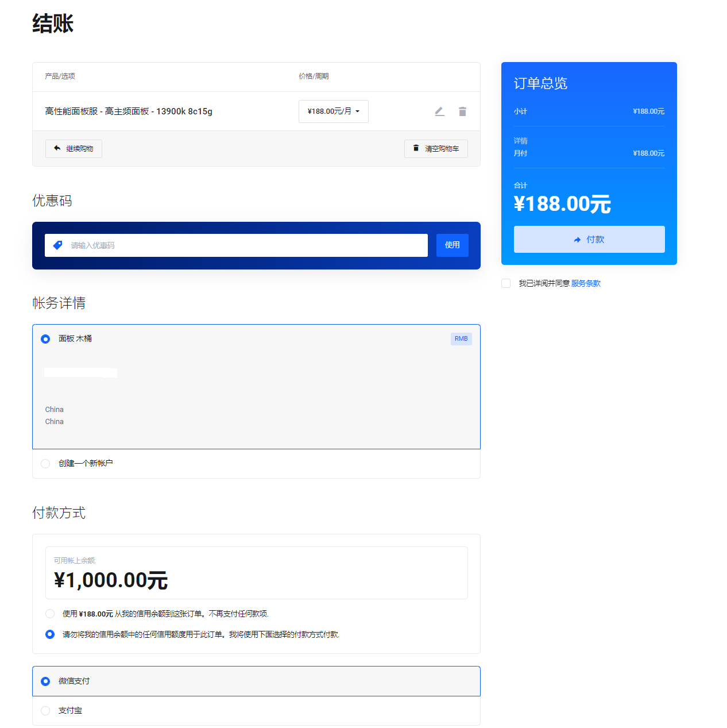
Task: Click the 付款 button in order summary
Action: coord(589,240)
